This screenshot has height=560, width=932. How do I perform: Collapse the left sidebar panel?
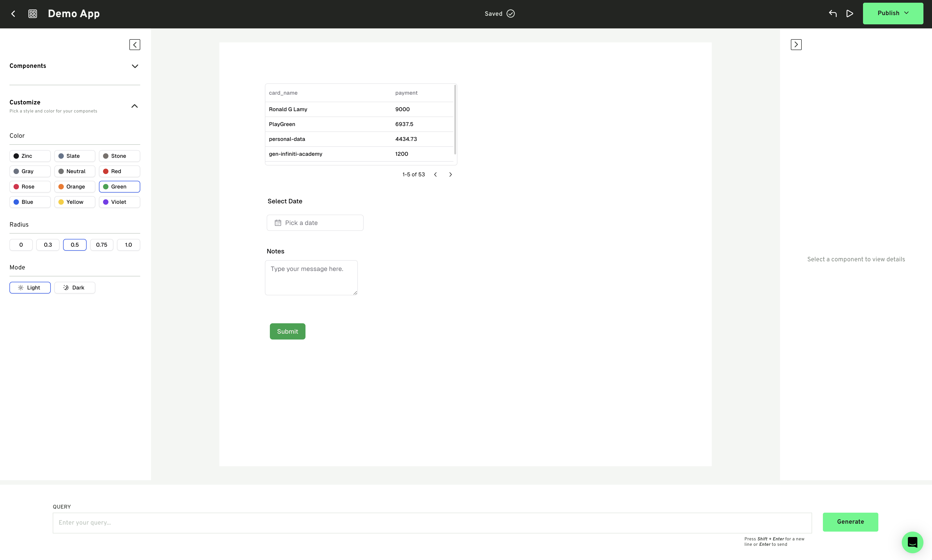(x=135, y=45)
